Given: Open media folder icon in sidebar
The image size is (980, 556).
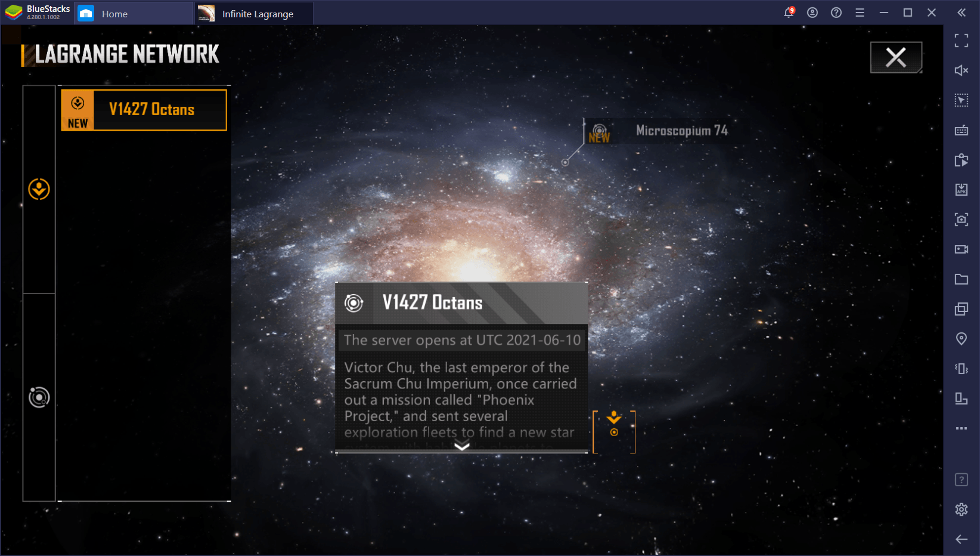Looking at the screenshot, I should pyautogui.click(x=962, y=279).
